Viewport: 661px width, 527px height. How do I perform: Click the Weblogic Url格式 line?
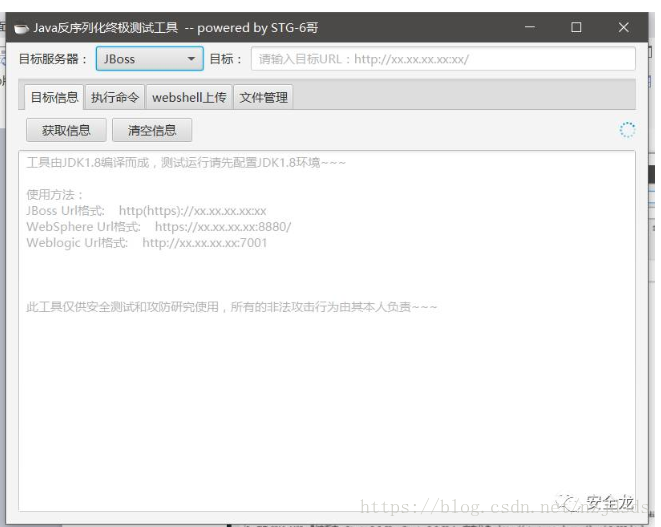[146, 242]
